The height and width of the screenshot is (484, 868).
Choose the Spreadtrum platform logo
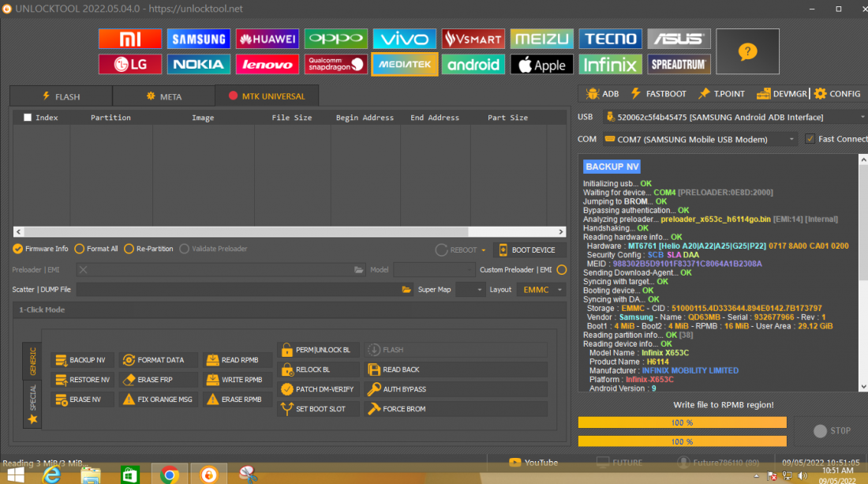(679, 64)
